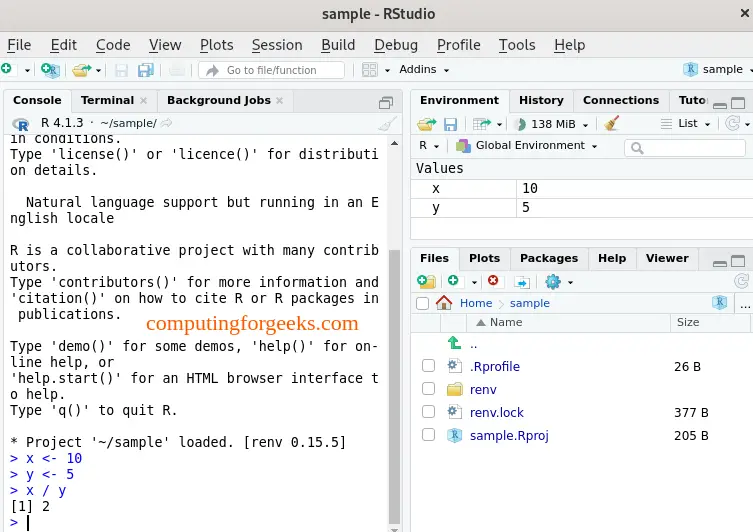Click the console vertical scrollbar
This screenshot has height=532, width=753.
click(394, 387)
